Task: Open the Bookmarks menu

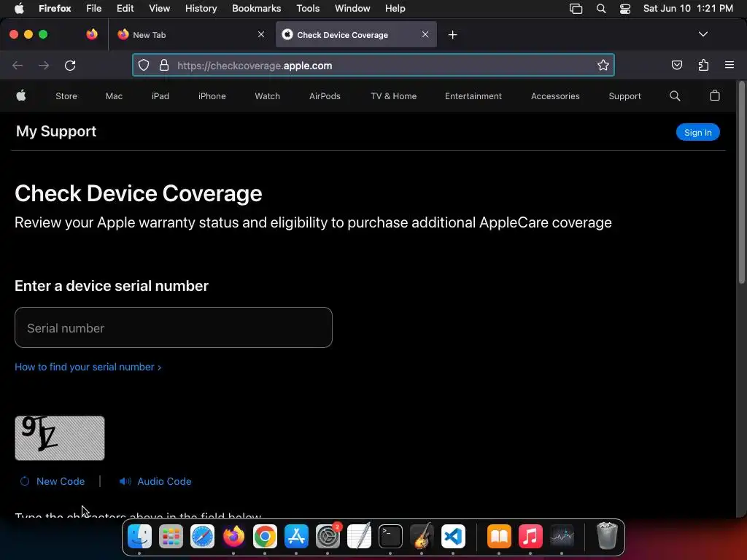Action: 256,9
